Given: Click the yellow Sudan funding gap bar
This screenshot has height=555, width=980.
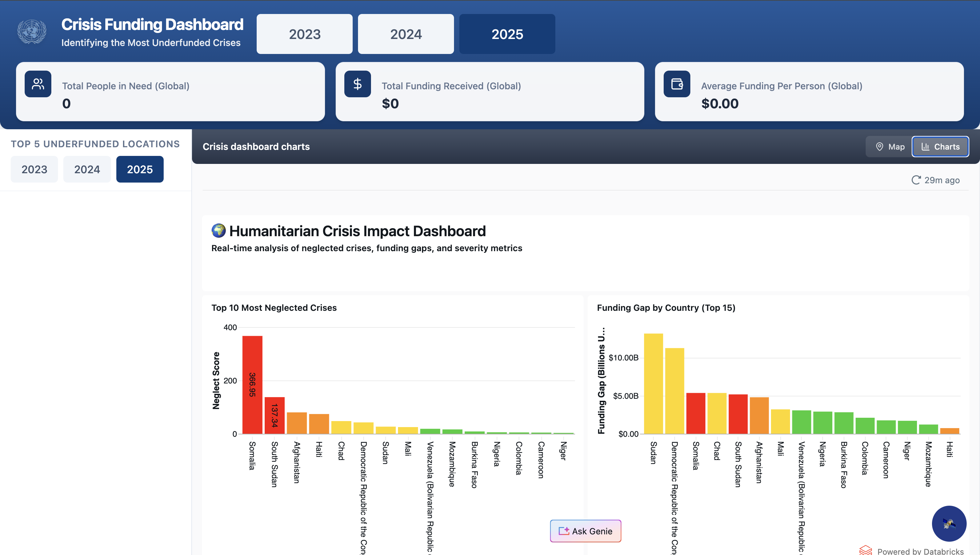Looking at the screenshot, I should tap(653, 383).
